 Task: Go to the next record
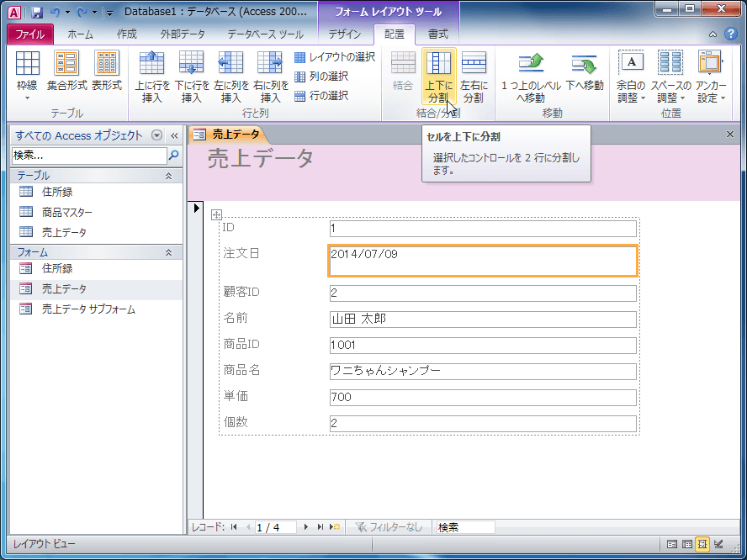306,527
